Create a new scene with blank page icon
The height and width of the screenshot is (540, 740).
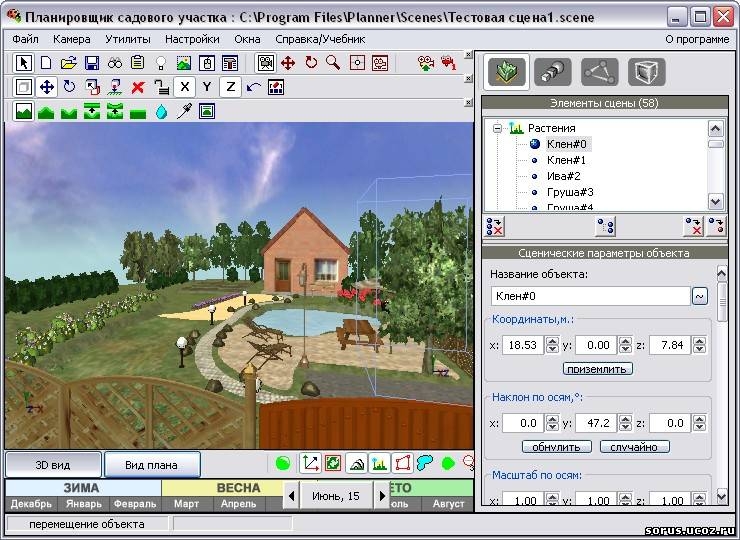pyautogui.click(x=46, y=63)
